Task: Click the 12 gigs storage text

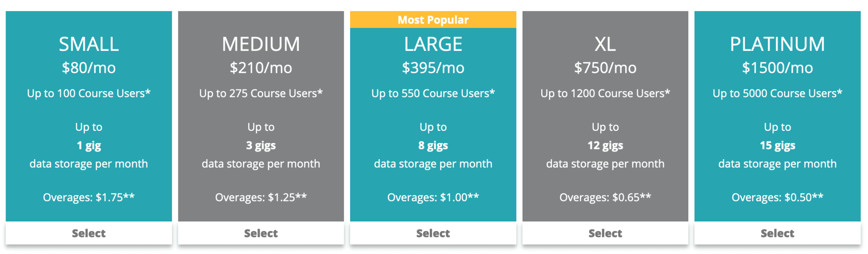Action: (605, 145)
